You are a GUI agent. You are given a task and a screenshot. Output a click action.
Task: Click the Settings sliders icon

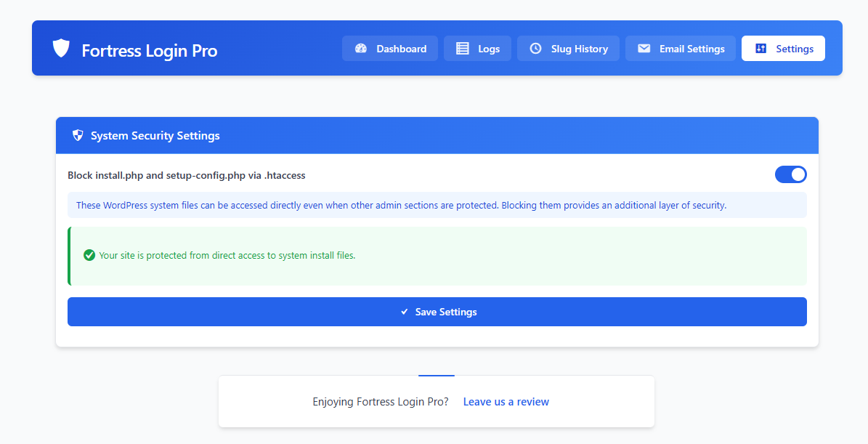[x=760, y=49]
